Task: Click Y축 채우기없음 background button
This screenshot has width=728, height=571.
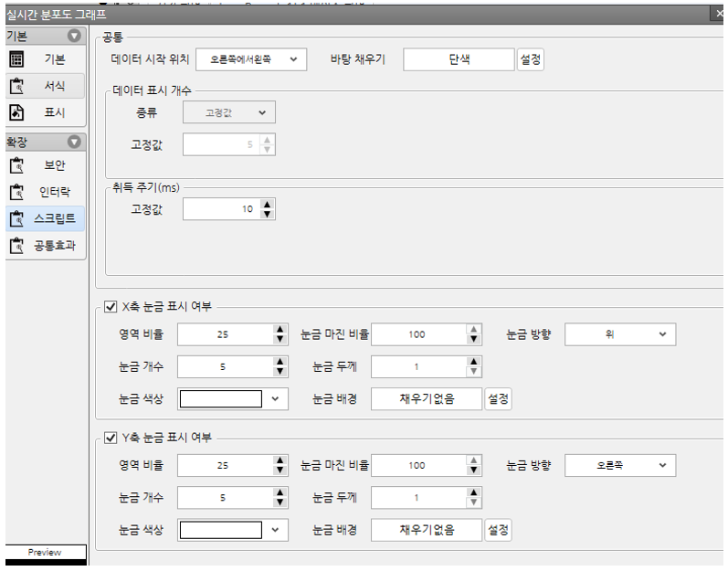Action: pos(427,530)
